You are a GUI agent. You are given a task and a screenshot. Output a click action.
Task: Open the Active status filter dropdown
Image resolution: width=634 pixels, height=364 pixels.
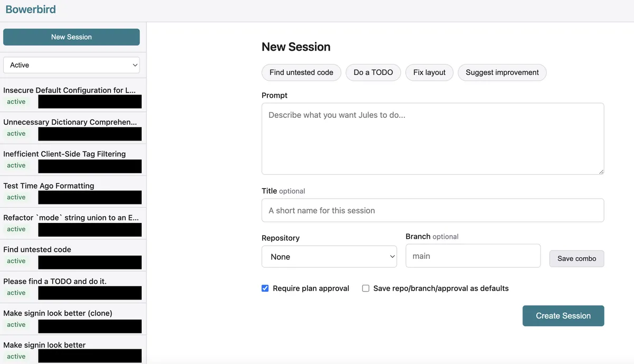[71, 65]
